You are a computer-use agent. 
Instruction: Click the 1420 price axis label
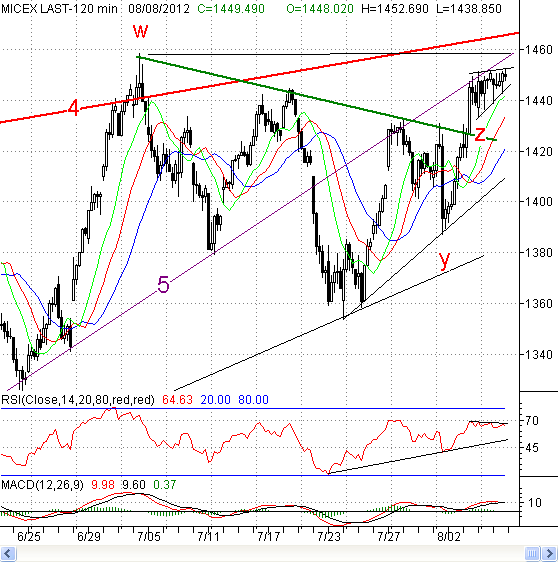click(539, 151)
